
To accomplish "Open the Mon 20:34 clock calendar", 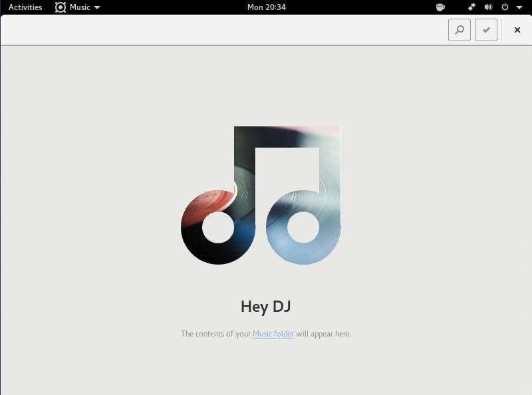I will (266, 7).
